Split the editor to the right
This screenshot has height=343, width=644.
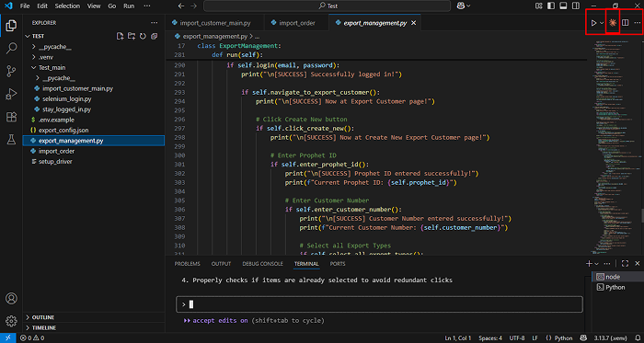625,23
